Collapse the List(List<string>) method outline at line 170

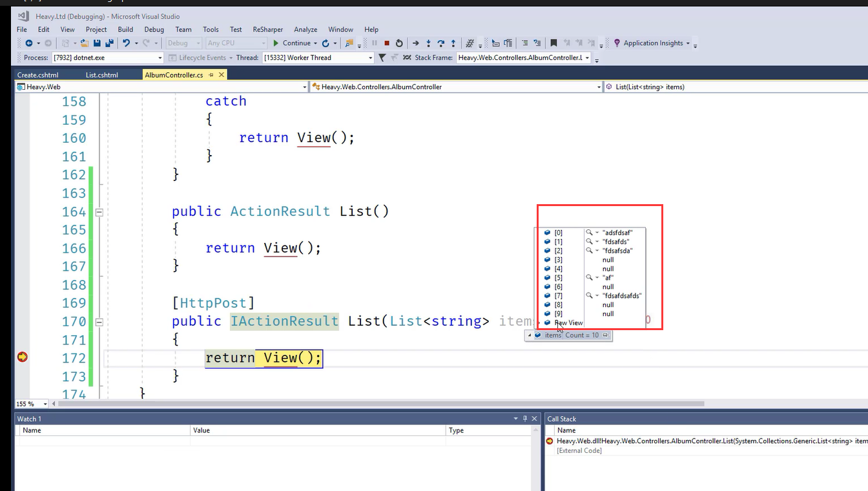point(99,321)
